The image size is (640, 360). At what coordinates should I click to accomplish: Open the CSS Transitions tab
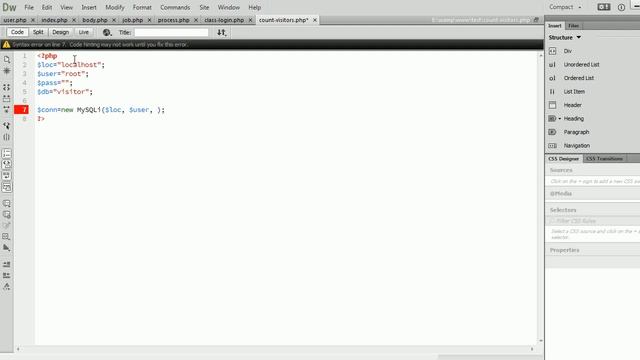coord(604,158)
